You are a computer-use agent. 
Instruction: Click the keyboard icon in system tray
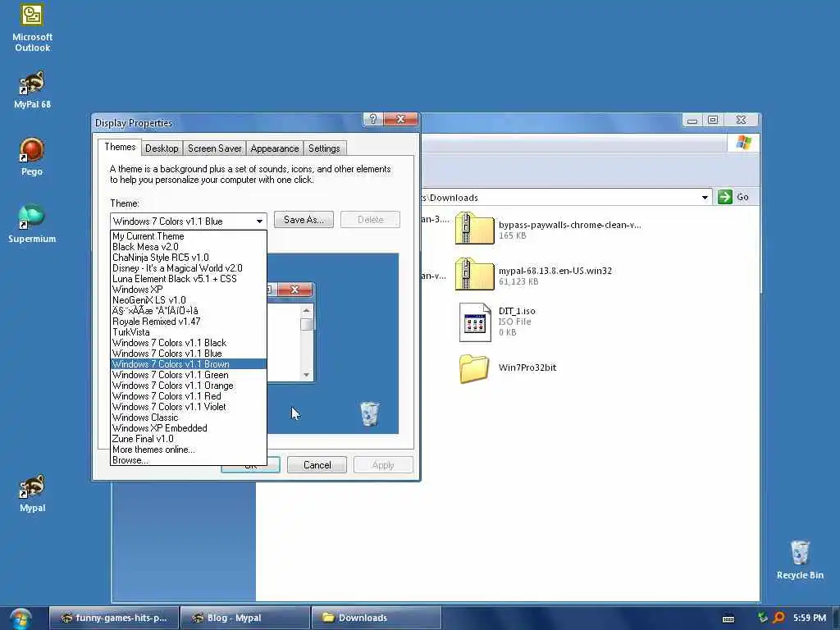[x=728, y=619]
